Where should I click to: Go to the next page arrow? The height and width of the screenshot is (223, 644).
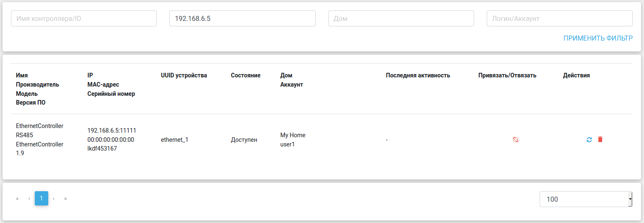tap(54, 198)
